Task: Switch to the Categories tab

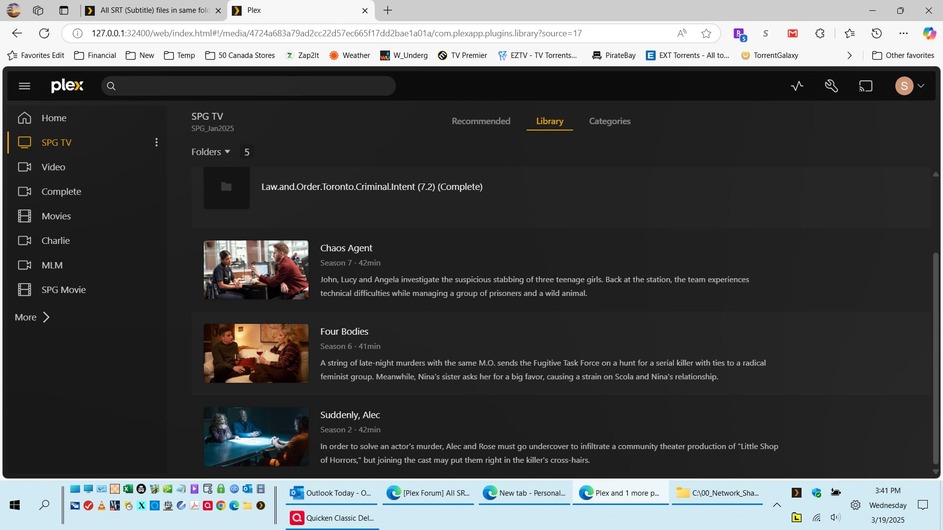Action: coord(609,121)
